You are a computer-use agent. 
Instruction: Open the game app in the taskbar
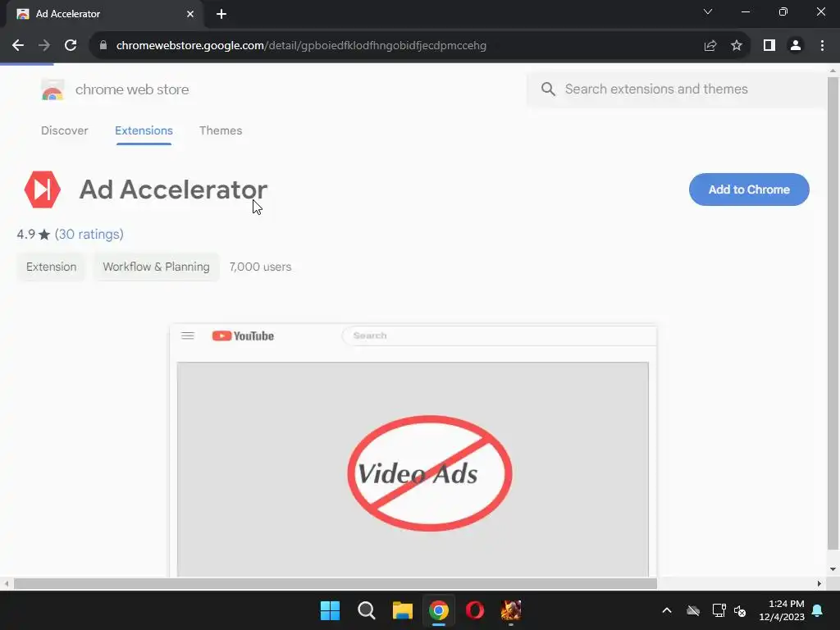(511, 610)
